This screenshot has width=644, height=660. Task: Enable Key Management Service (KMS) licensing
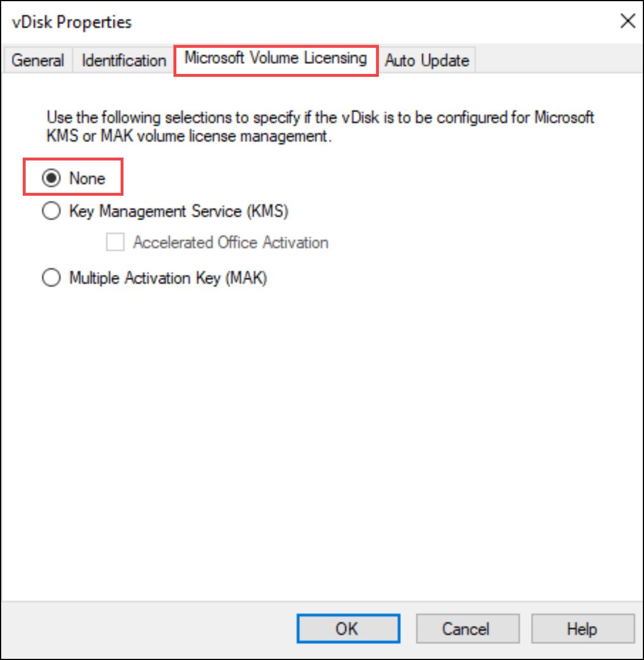[51, 211]
